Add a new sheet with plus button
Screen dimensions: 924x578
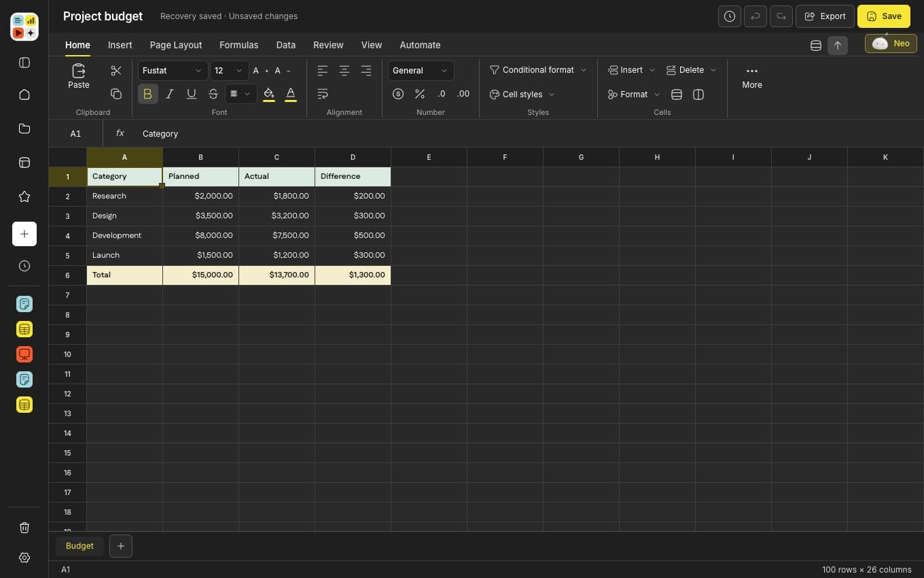coord(121,546)
